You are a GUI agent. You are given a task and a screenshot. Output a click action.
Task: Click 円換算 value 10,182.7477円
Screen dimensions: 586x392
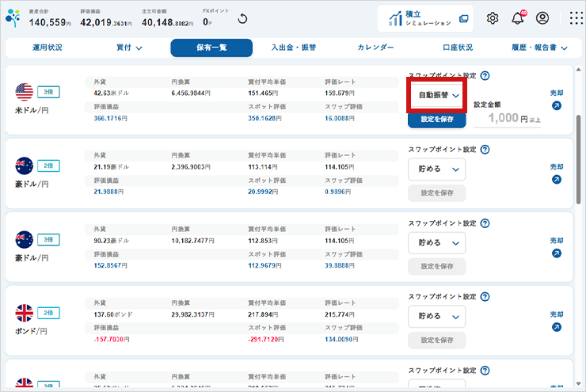coord(193,241)
